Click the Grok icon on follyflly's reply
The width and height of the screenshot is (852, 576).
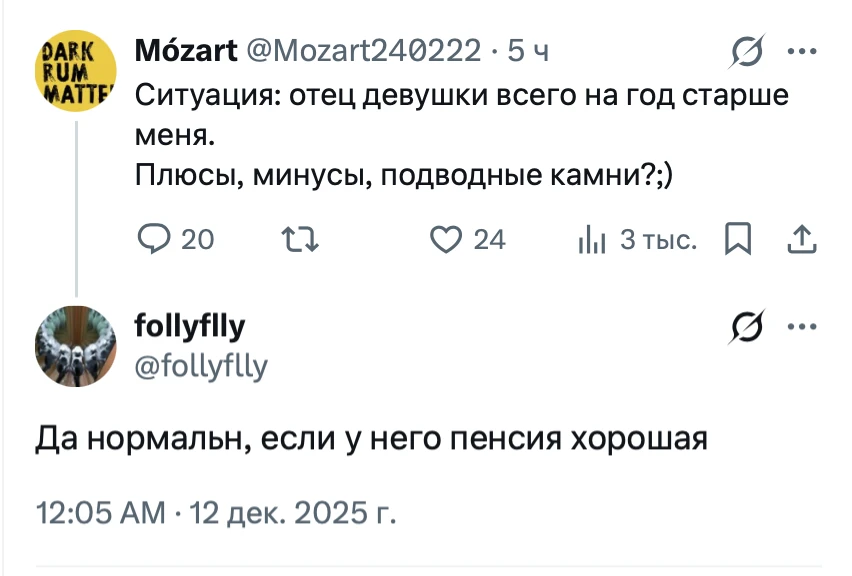click(748, 325)
